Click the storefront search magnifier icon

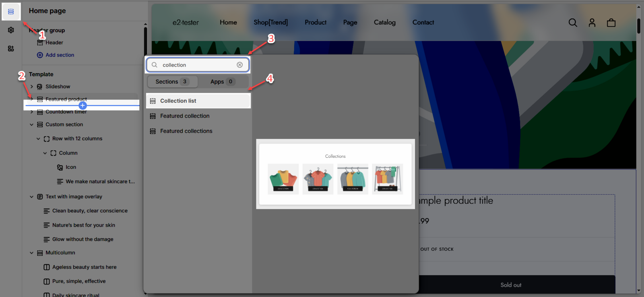point(572,23)
